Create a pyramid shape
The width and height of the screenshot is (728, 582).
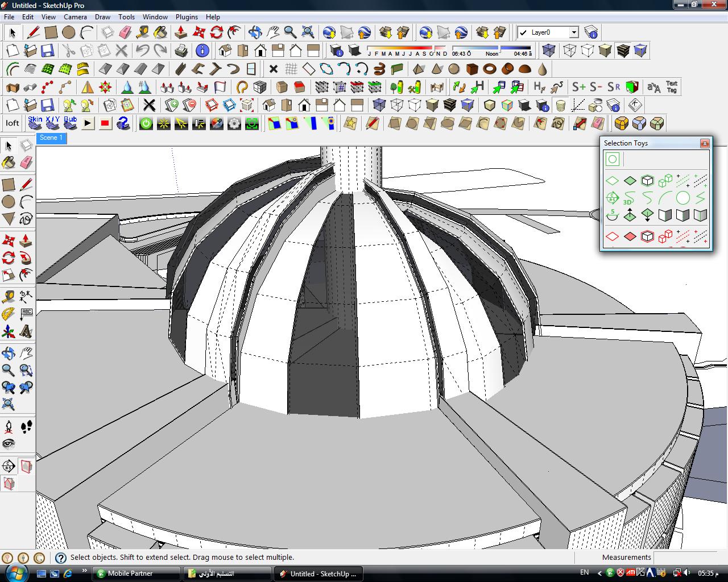click(419, 69)
